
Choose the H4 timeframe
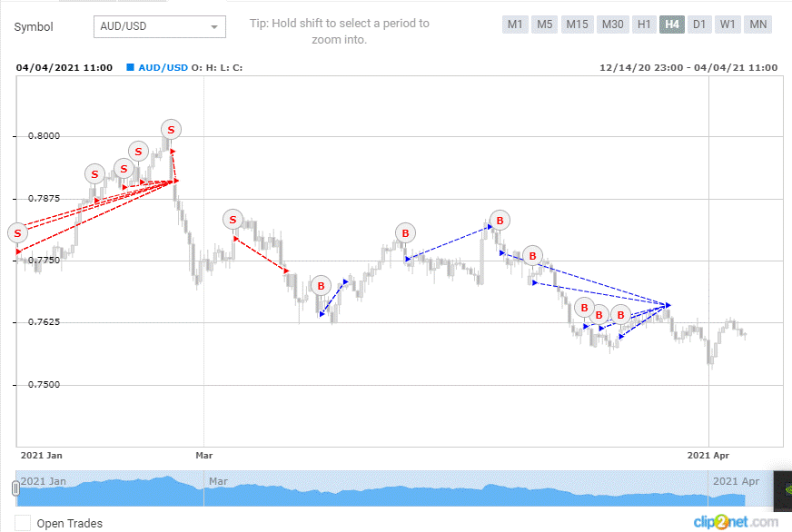[x=672, y=25]
